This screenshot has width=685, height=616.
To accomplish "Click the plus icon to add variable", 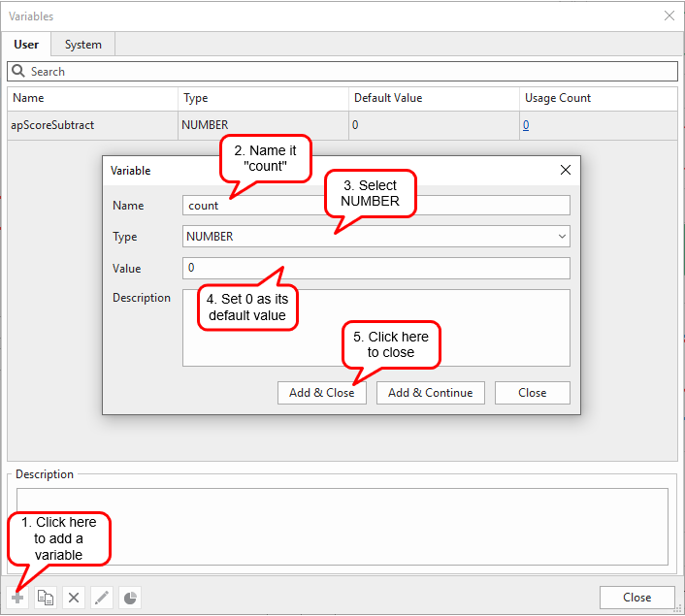I will tap(17, 598).
